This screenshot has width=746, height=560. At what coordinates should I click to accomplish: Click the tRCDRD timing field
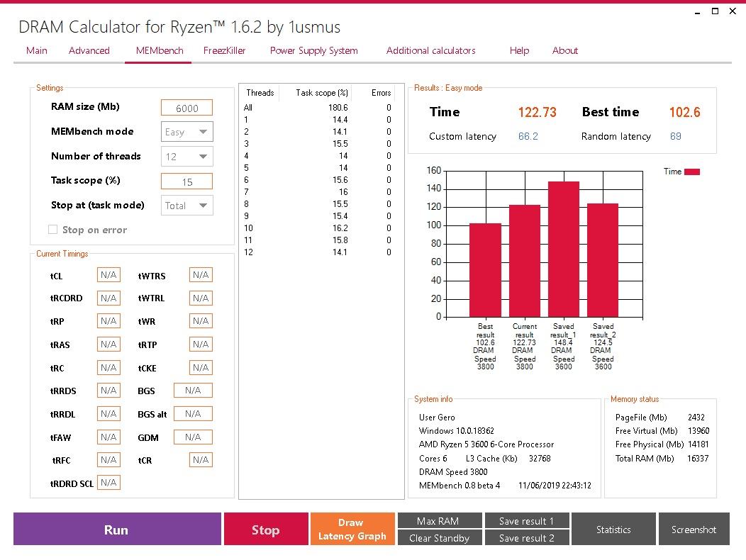tap(108, 298)
